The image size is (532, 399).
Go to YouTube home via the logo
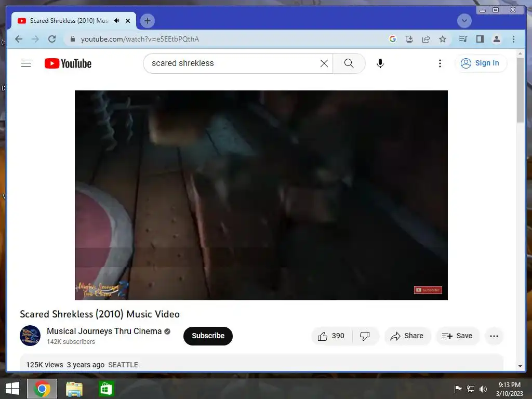(x=68, y=63)
